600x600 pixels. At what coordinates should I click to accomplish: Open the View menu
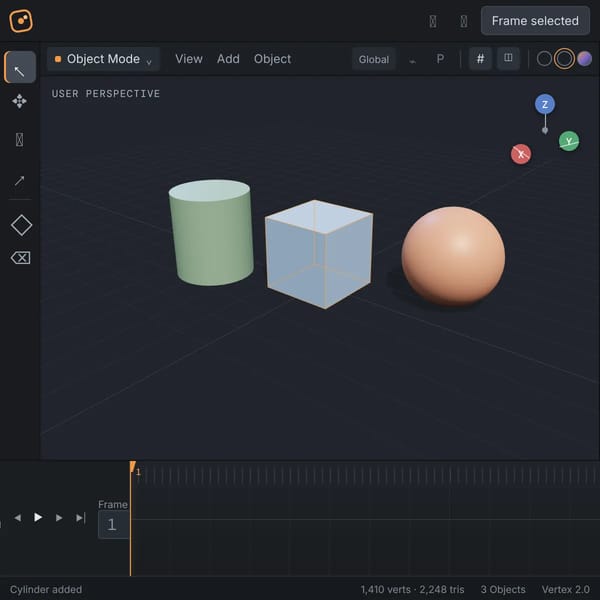[x=189, y=59]
